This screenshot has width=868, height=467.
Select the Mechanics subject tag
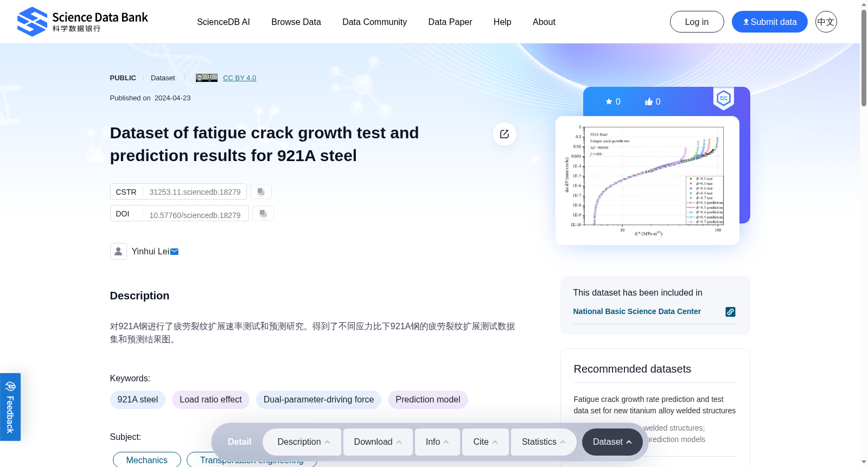(x=147, y=460)
